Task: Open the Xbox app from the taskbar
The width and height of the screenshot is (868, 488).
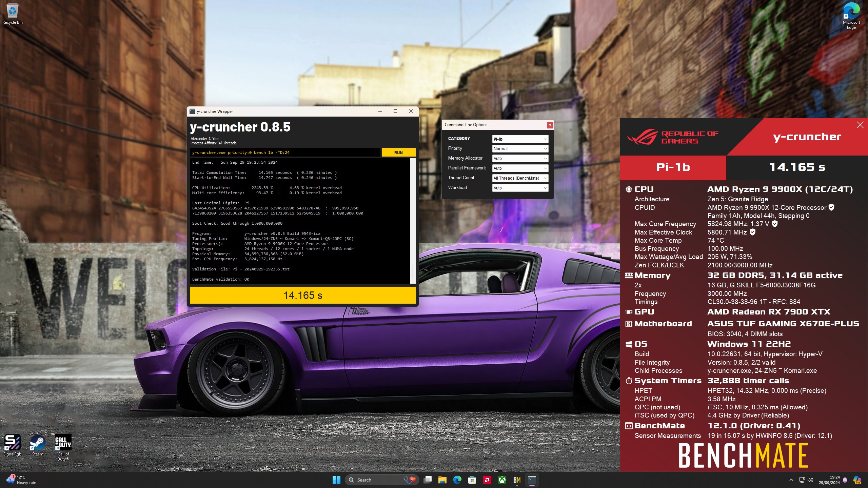Action: 502,480
